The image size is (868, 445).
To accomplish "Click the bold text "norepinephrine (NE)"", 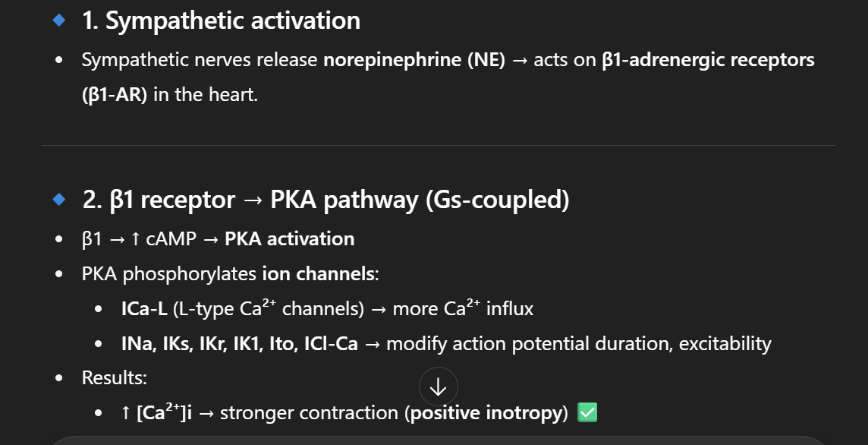I will click(414, 60).
